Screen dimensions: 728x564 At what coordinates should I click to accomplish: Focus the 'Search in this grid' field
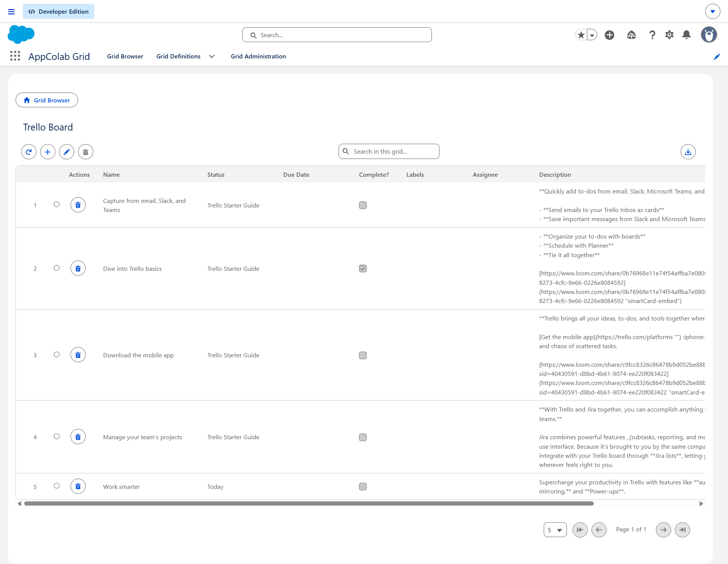pyautogui.click(x=389, y=151)
